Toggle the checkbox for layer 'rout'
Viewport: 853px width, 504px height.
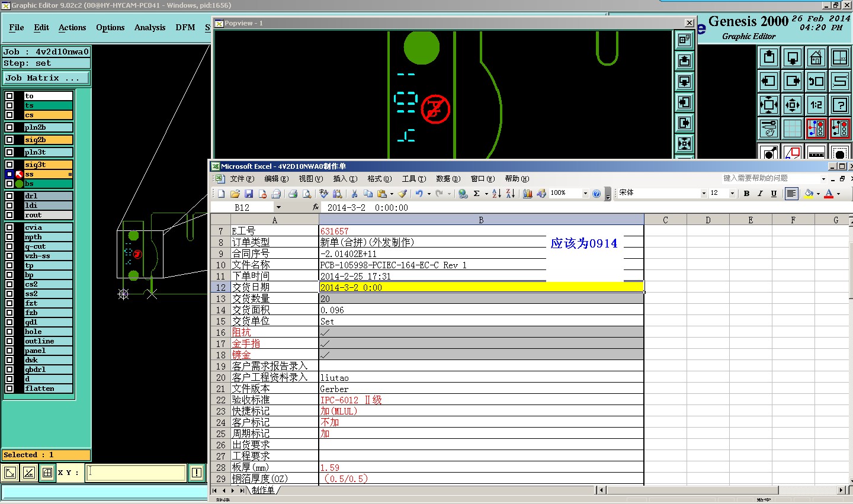(9, 215)
